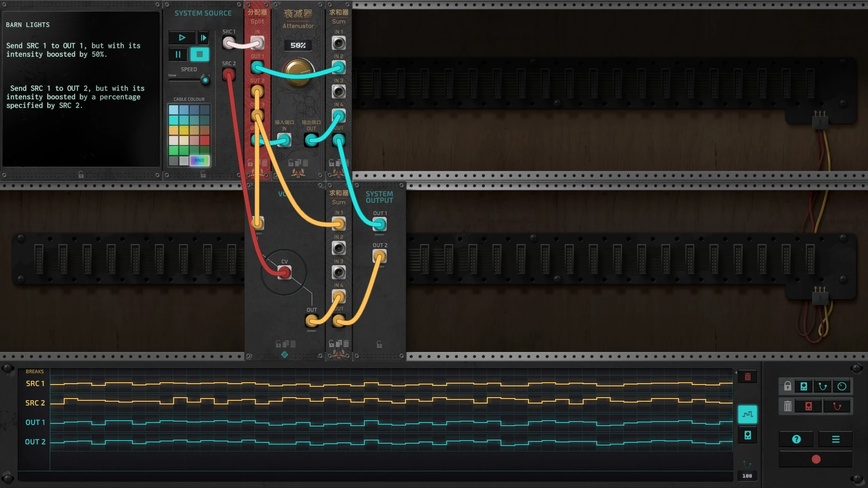The height and width of the screenshot is (488, 868).
Task: Pick the red cable colour swatch
Action: point(205,141)
